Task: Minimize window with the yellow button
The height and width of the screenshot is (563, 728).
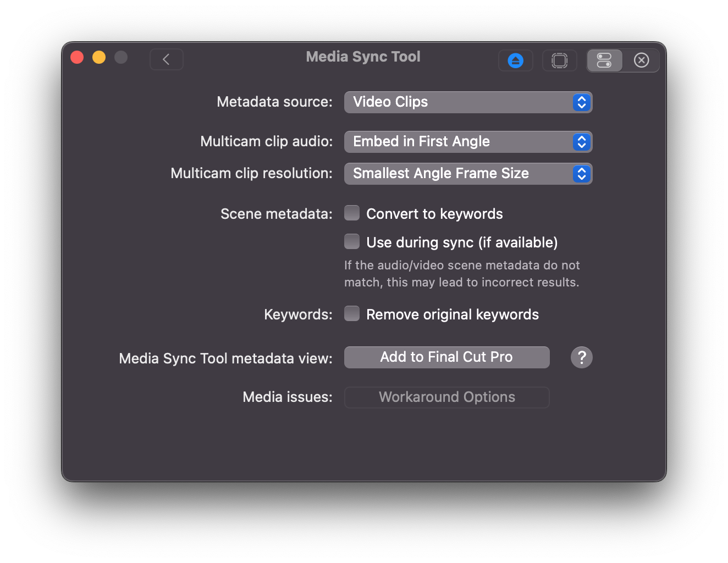Action: [99, 57]
